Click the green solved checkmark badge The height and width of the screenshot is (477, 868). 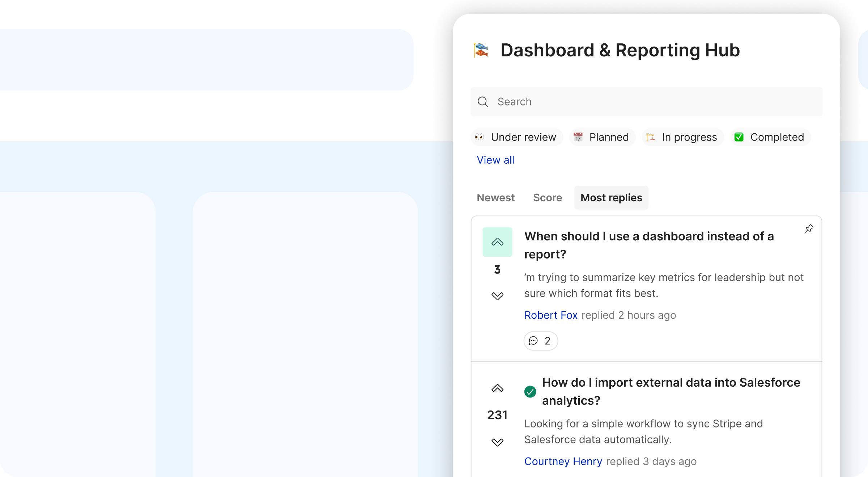530,391
